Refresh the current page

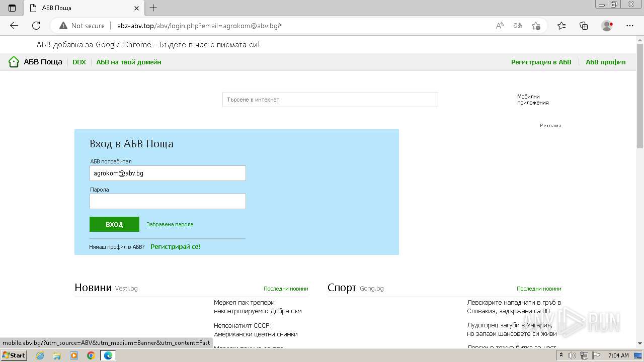(36, 26)
